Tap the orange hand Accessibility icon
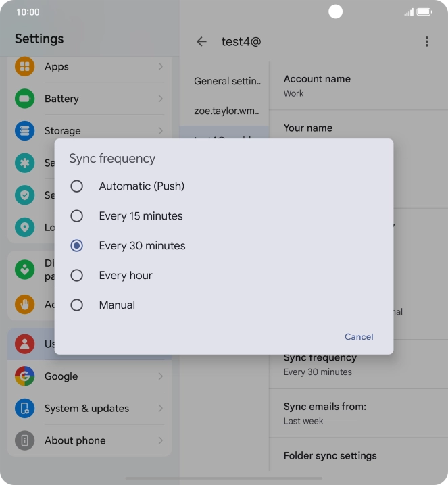The image size is (448, 485). point(25,305)
